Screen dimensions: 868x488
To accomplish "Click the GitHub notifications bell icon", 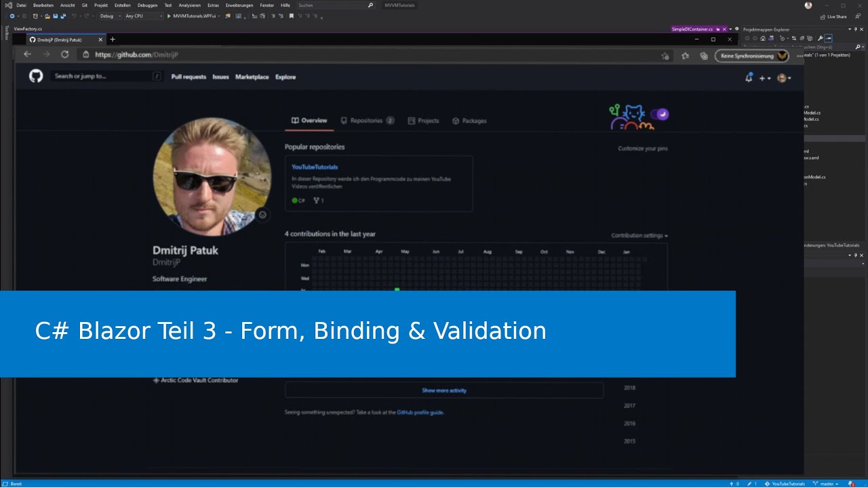I will click(x=749, y=78).
